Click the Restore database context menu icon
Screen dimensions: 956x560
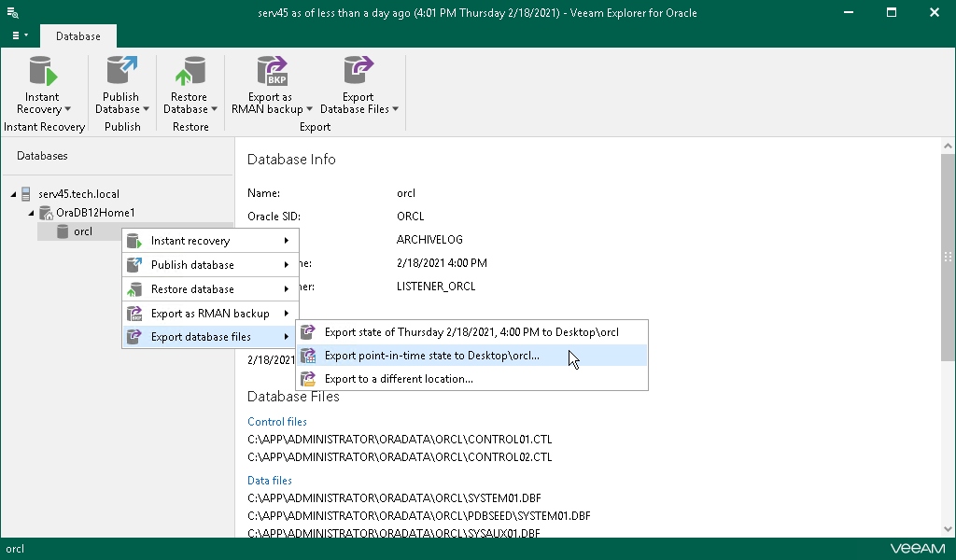pos(134,289)
